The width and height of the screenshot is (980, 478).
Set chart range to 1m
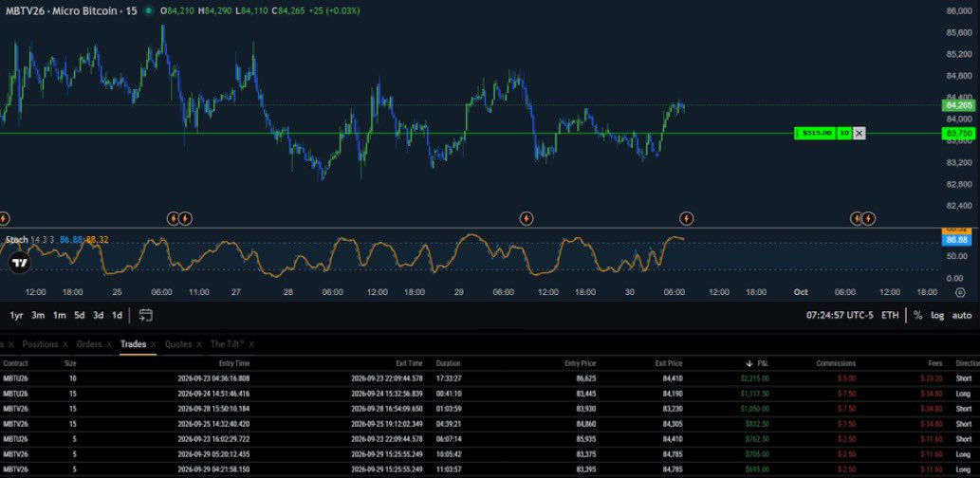[x=60, y=316]
